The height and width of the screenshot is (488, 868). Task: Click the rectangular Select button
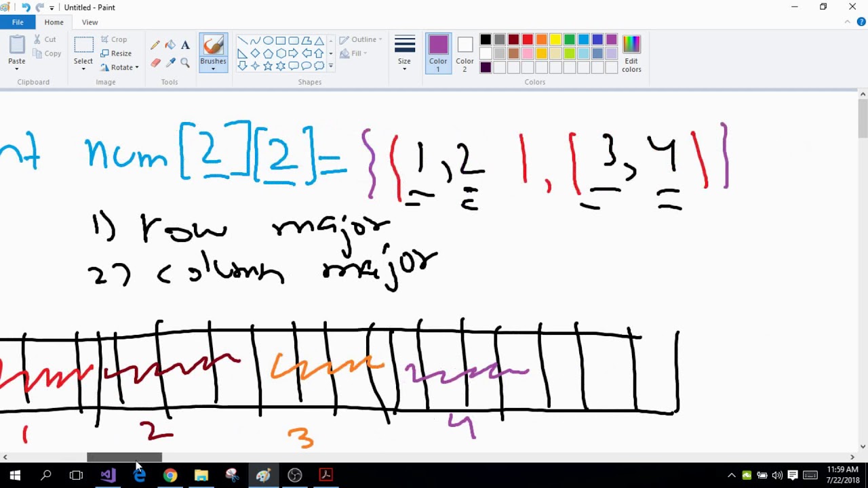pos(83,45)
